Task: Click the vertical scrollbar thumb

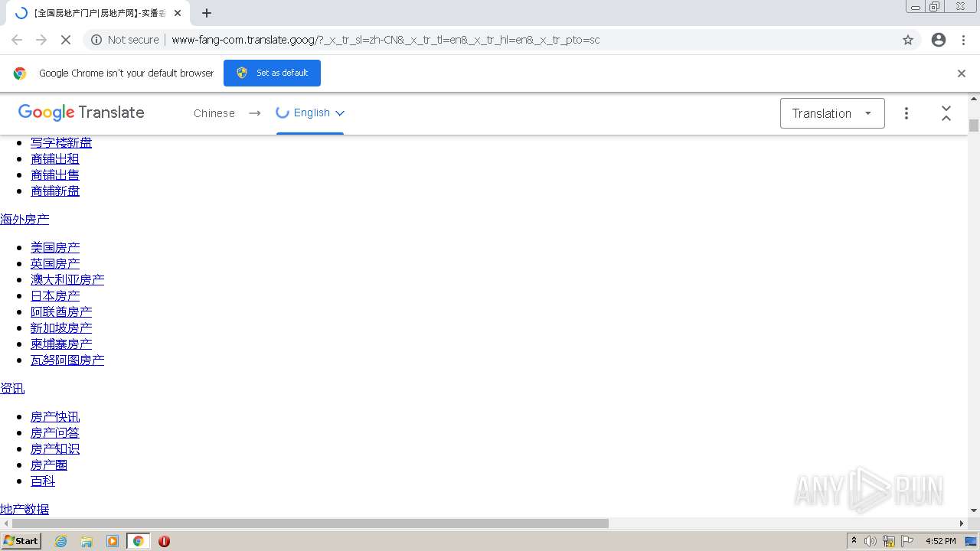Action: (974, 126)
